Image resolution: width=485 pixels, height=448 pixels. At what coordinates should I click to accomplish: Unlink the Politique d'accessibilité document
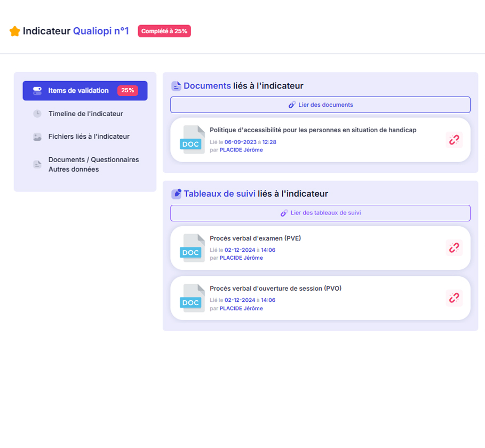coord(454,140)
